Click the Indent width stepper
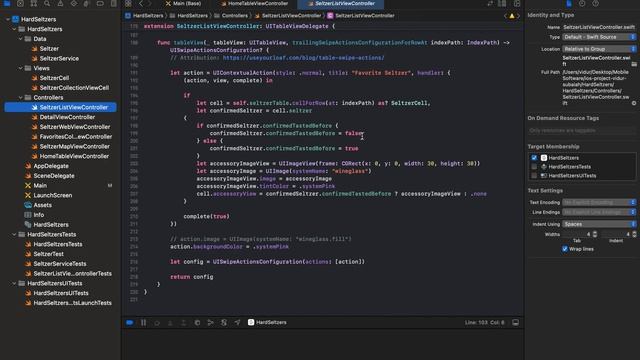 [634, 234]
